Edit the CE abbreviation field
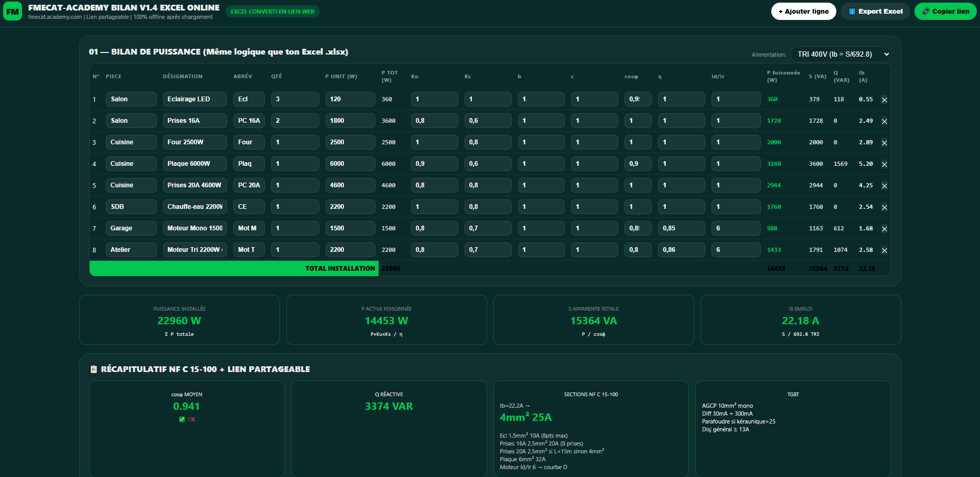The height and width of the screenshot is (477, 980). coord(249,207)
